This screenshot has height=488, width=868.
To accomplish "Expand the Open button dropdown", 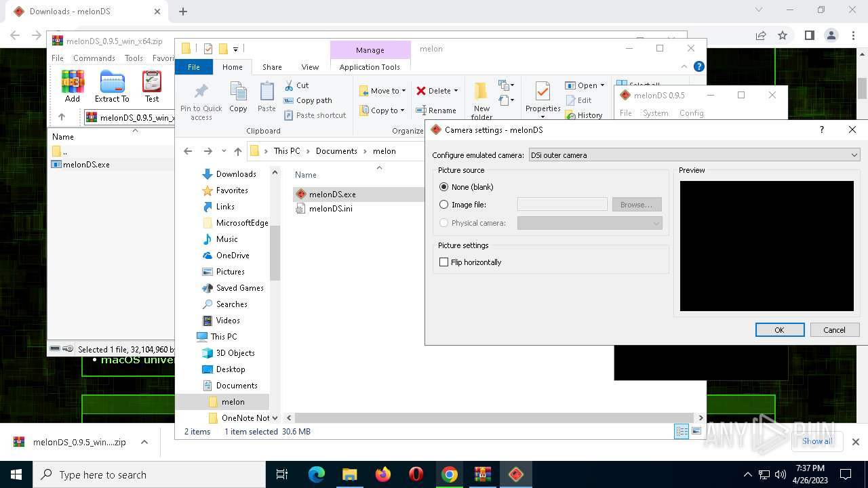I will 602,85.
